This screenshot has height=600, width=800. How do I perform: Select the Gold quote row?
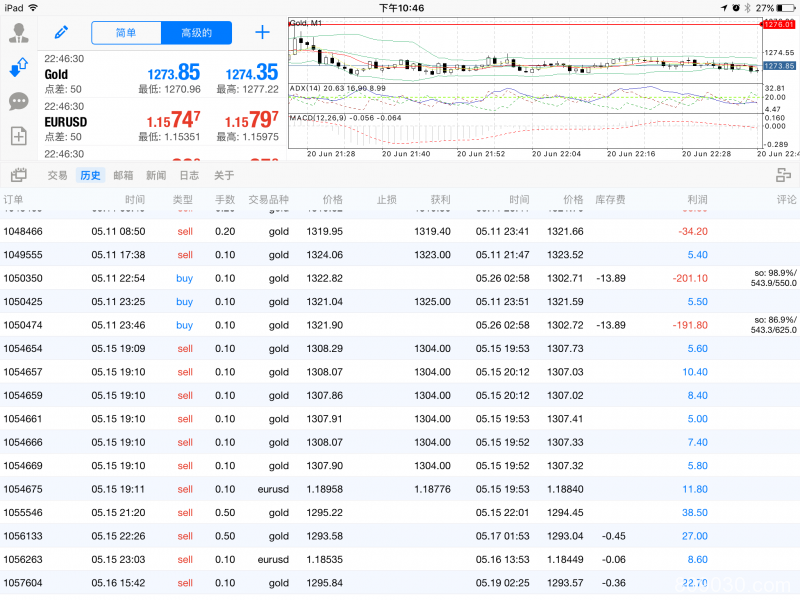click(162, 74)
